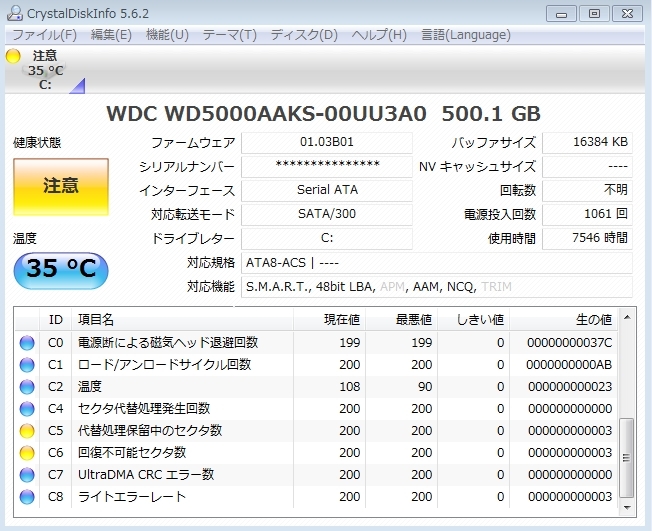The height and width of the screenshot is (531, 652).
Task: Click the ATA8-ACS standard field
Action: (x=437, y=263)
